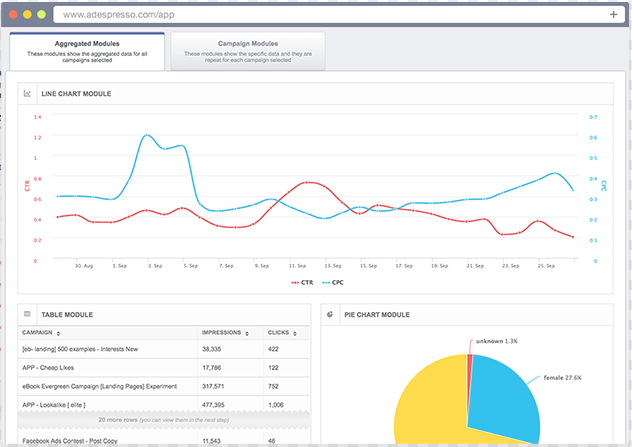Click the table module icon
This screenshot has height=447, width=632.
pos(27,314)
